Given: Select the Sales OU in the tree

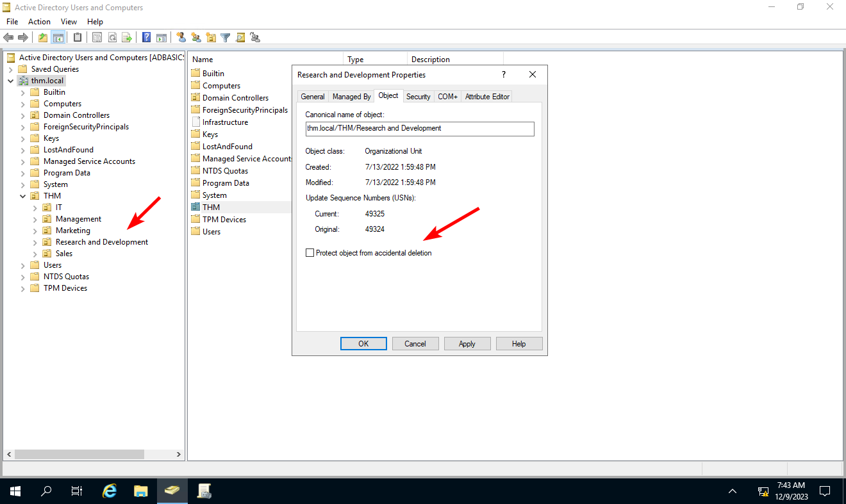Looking at the screenshot, I should tap(64, 254).
